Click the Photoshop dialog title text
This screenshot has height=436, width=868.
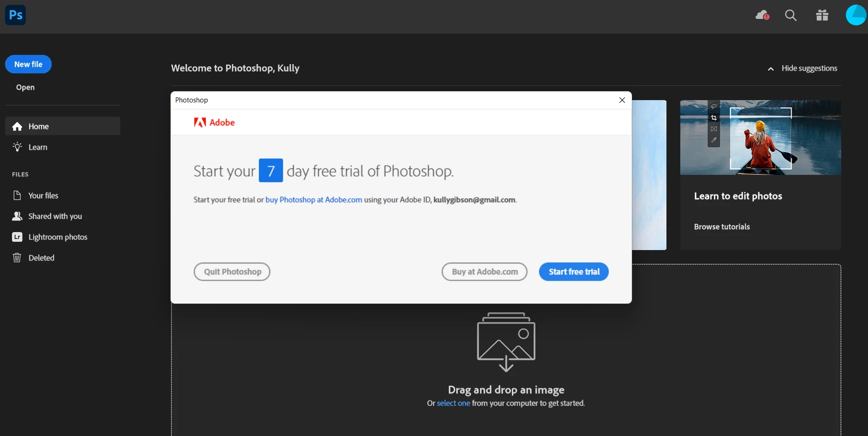coord(191,100)
